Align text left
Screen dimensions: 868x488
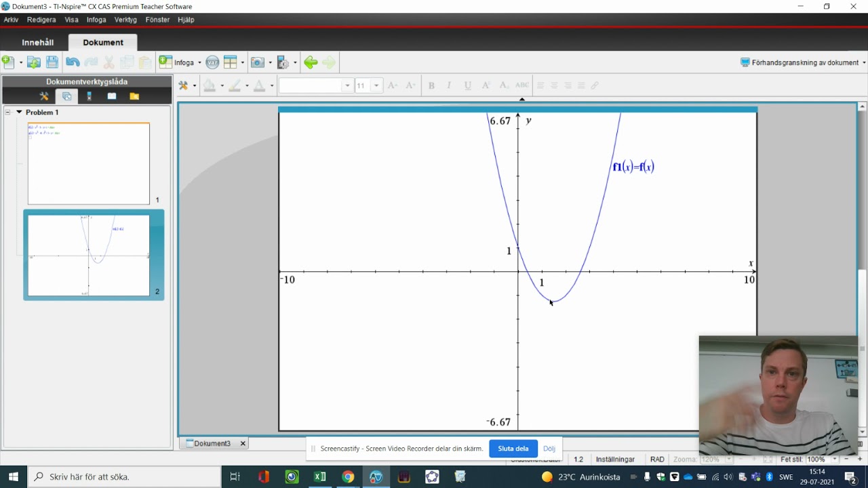click(540, 85)
